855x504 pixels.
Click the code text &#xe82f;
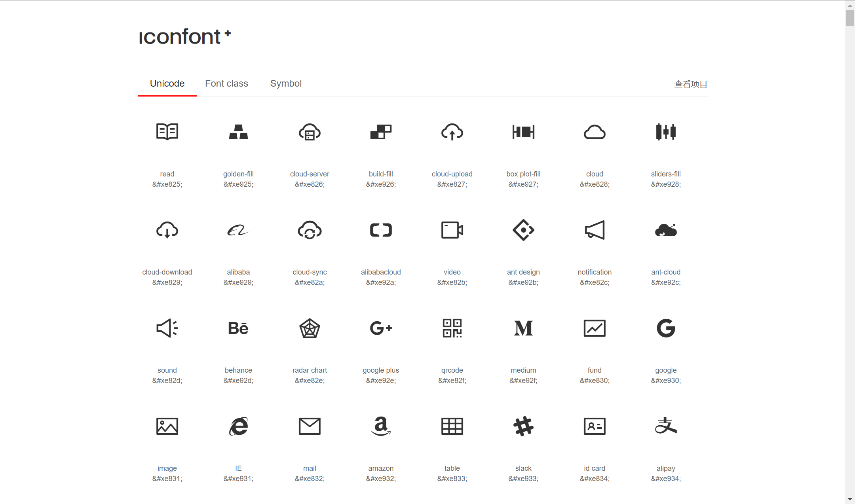coord(452,381)
